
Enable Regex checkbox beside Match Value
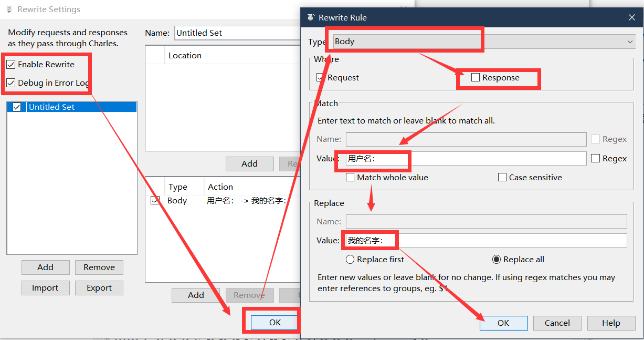596,158
